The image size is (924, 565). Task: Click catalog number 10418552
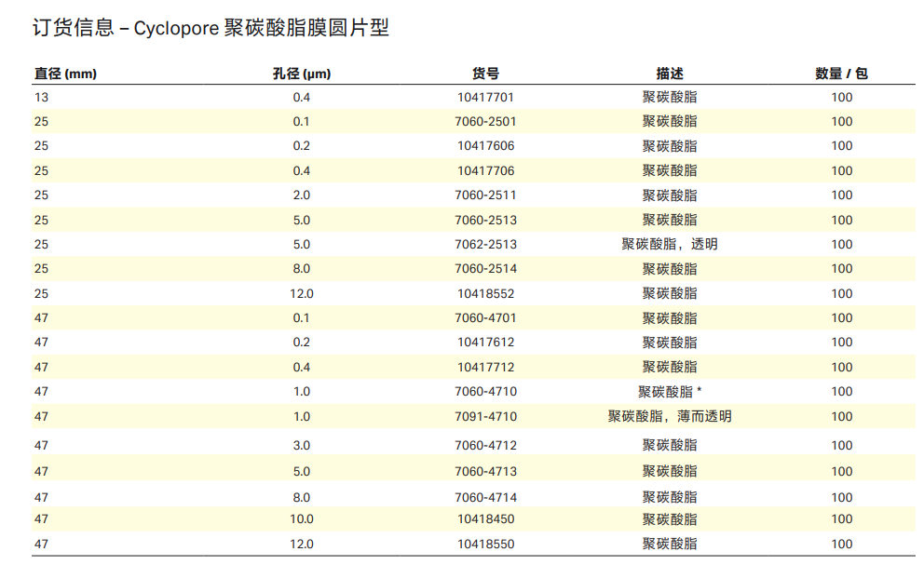point(485,293)
